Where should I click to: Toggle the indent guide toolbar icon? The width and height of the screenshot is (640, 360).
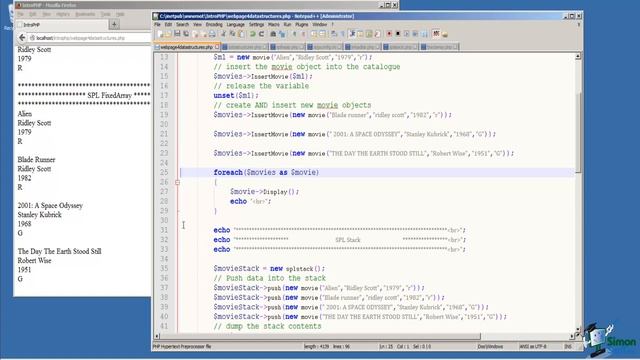(352, 34)
